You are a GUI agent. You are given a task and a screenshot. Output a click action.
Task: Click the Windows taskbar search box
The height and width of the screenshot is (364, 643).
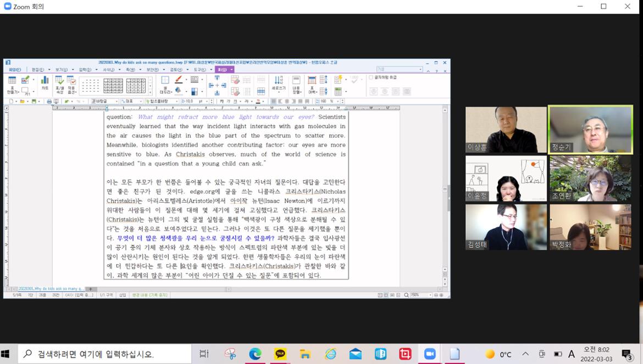click(104, 354)
